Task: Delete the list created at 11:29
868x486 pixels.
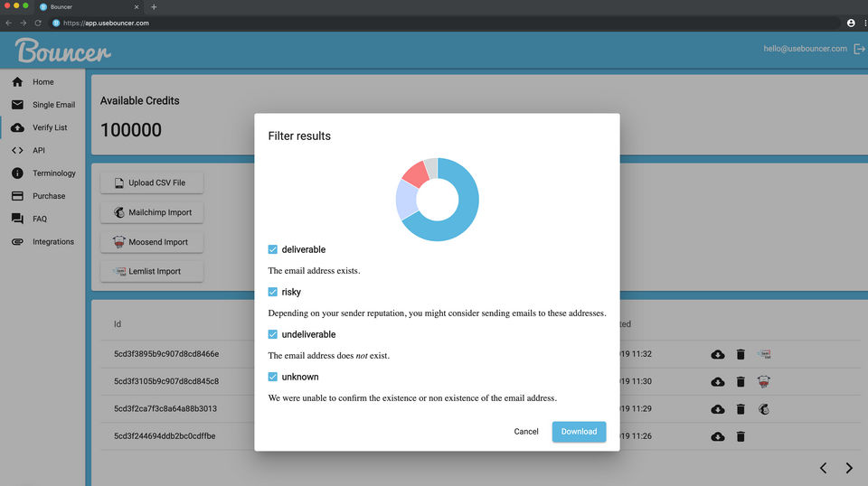Action: (x=741, y=409)
